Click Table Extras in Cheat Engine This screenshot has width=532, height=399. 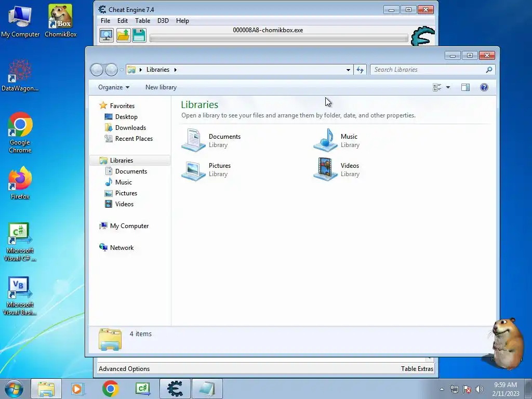click(x=417, y=369)
